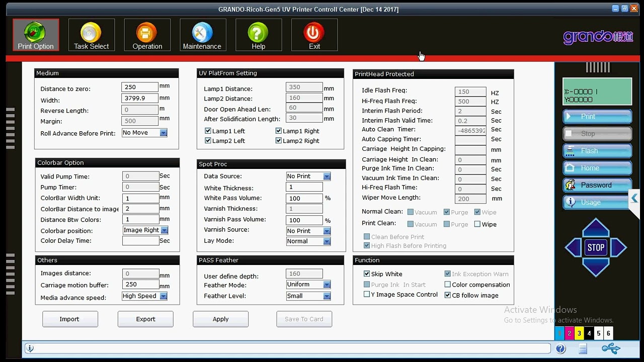Go to the Maintenance tab
The width and height of the screenshot is (644, 362).
[202, 35]
